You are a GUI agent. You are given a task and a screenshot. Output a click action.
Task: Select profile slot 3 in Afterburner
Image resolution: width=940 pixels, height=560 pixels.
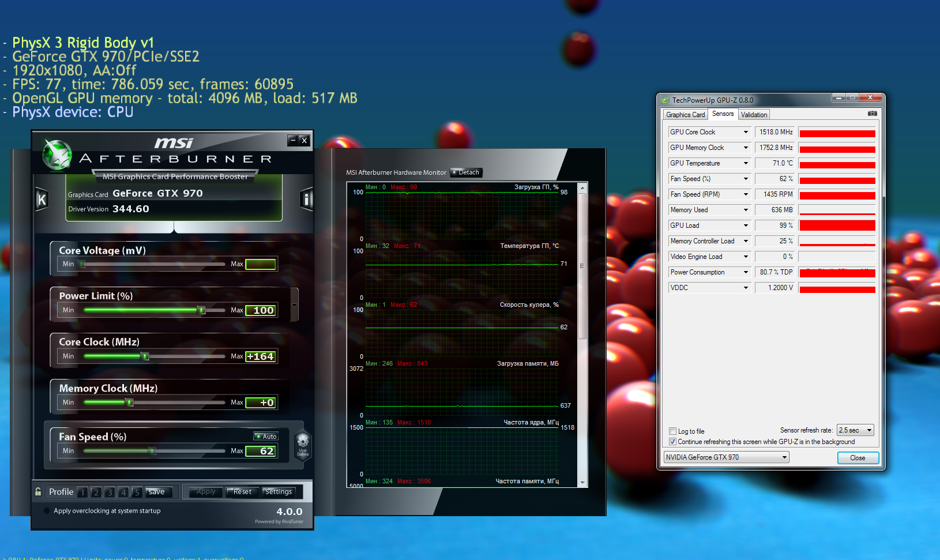pyautogui.click(x=110, y=492)
